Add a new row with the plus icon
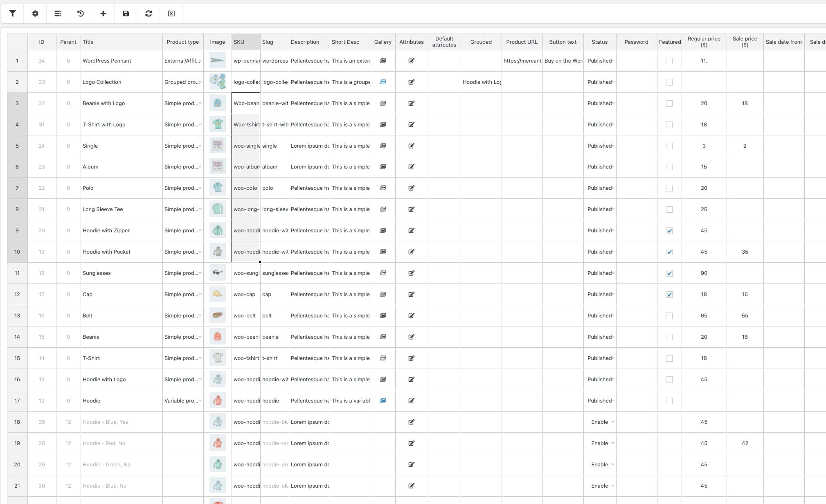This screenshot has height=504, width=826. pos(103,13)
